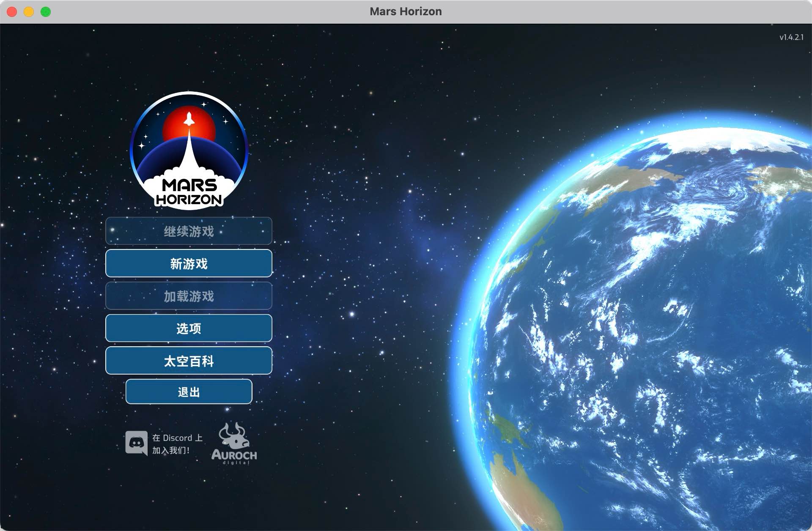Open 加载游戏 (Load Game)
Screen dimensions: 812x531
tap(189, 296)
